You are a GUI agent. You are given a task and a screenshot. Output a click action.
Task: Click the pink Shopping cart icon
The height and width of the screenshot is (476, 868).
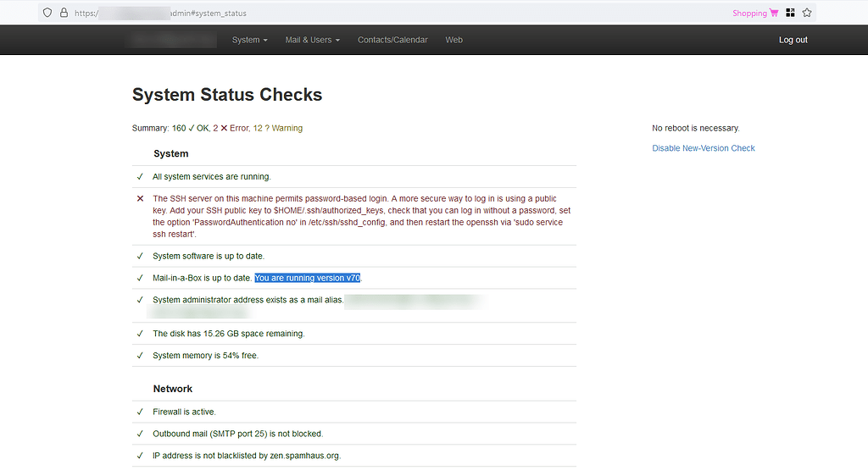tap(773, 13)
